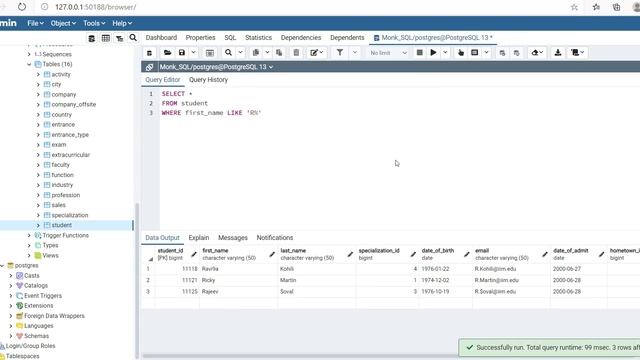This screenshot has height=360, width=640.
Task: Switch to the Explain output tab
Action: pyautogui.click(x=199, y=238)
